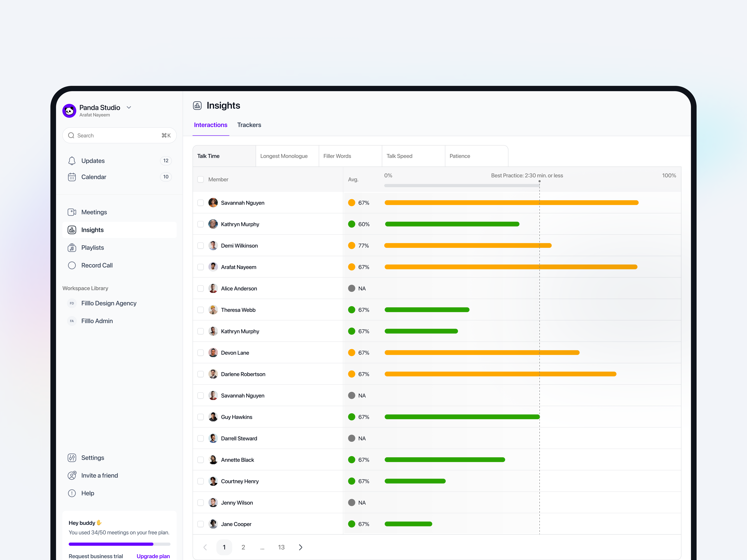
Task: Check the row checkbox for Guy Hawkins
Action: tap(201, 417)
